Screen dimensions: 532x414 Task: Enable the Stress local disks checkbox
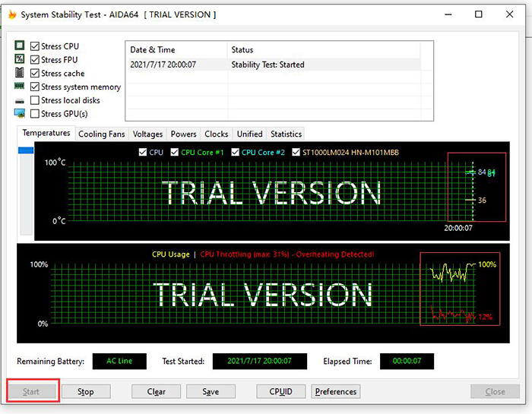click(x=35, y=100)
